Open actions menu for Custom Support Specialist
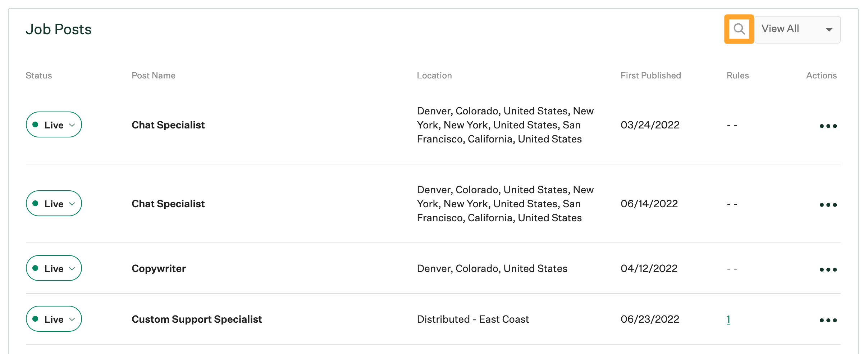 (828, 320)
